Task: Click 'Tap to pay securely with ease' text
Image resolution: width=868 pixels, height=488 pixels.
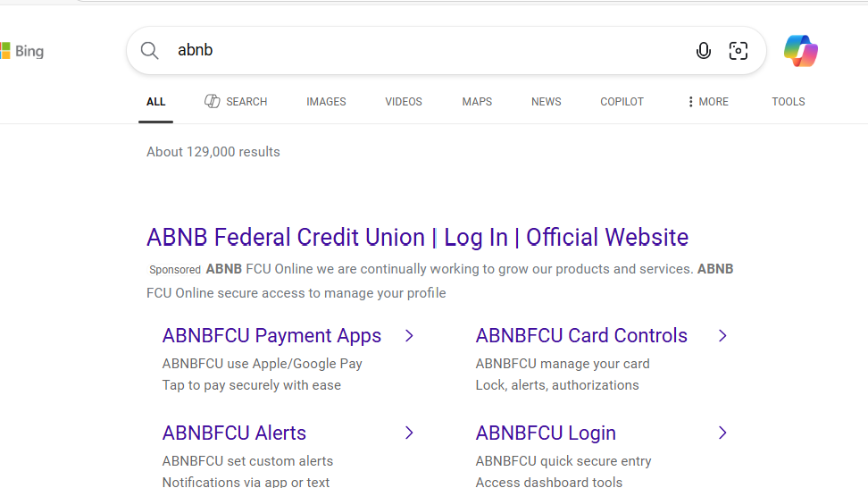Action: pos(251,385)
